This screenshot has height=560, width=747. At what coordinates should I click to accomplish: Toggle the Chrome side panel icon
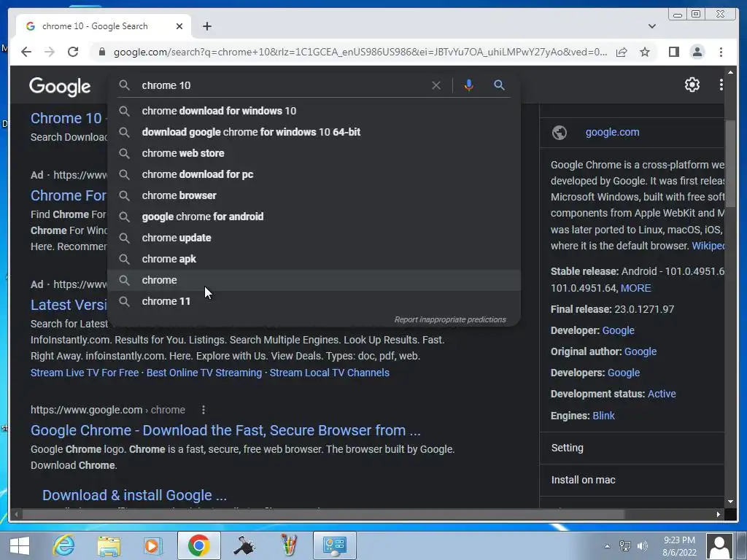(x=673, y=52)
